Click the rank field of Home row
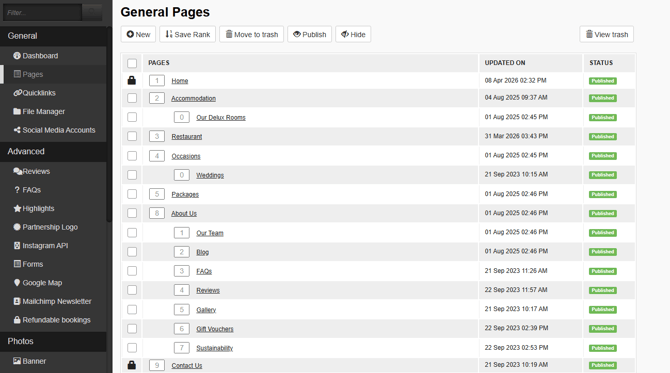Screen dimensions: 670x373 [157, 80]
